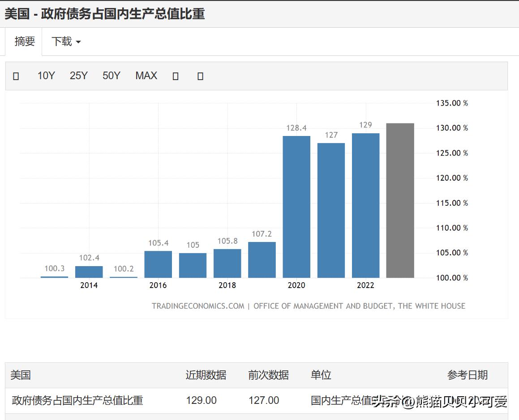Click the TRADINGECONOMICS.COM source text
This screenshot has height=420, width=519.
coord(198,306)
